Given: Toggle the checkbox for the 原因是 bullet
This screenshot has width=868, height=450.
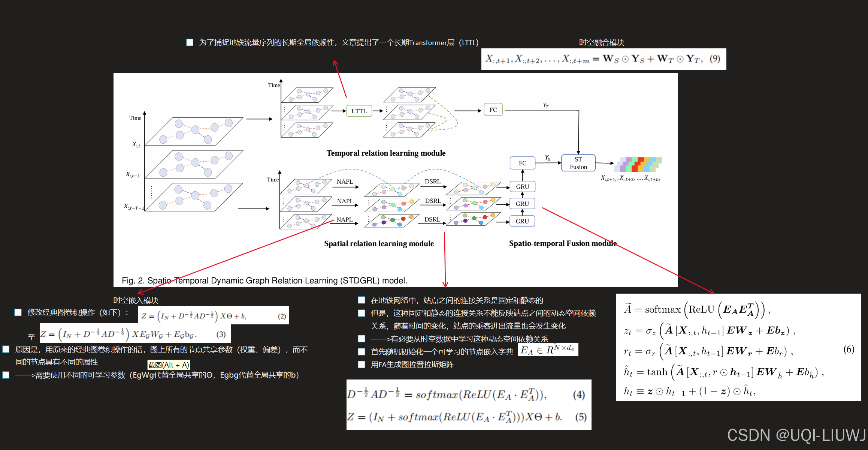Looking at the screenshot, I should 6,349.
